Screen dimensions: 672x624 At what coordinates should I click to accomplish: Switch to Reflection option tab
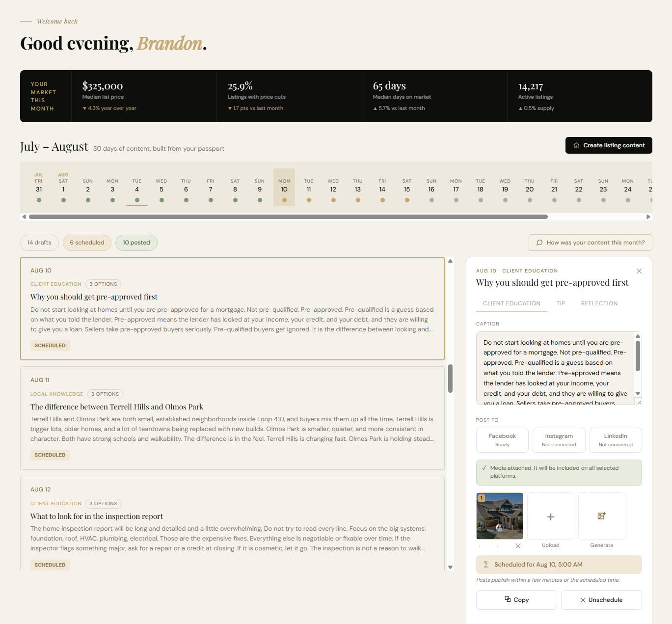(x=599, y=303)
